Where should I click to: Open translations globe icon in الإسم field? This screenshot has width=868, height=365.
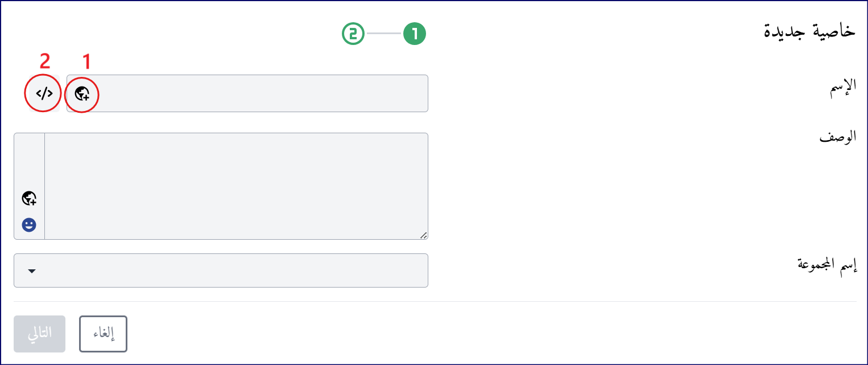pyautogui.click(x=82, y=93)
